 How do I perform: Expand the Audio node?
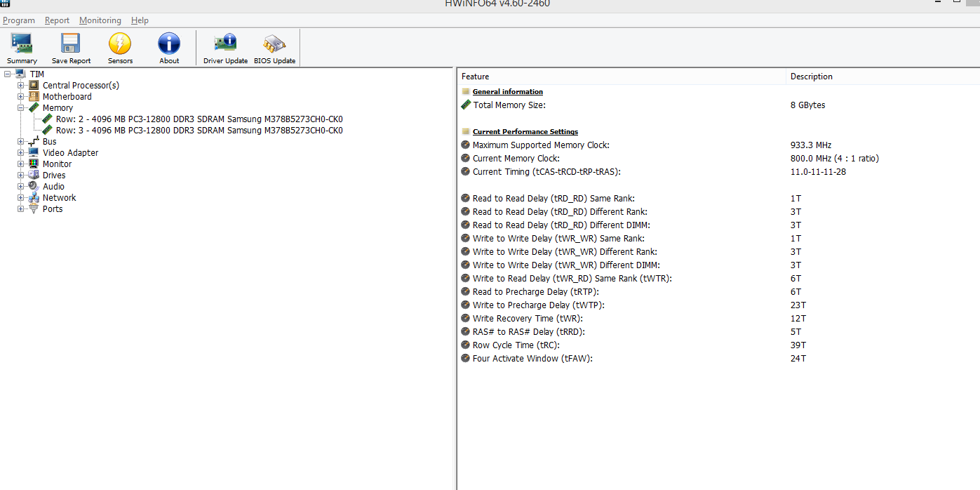21,186
